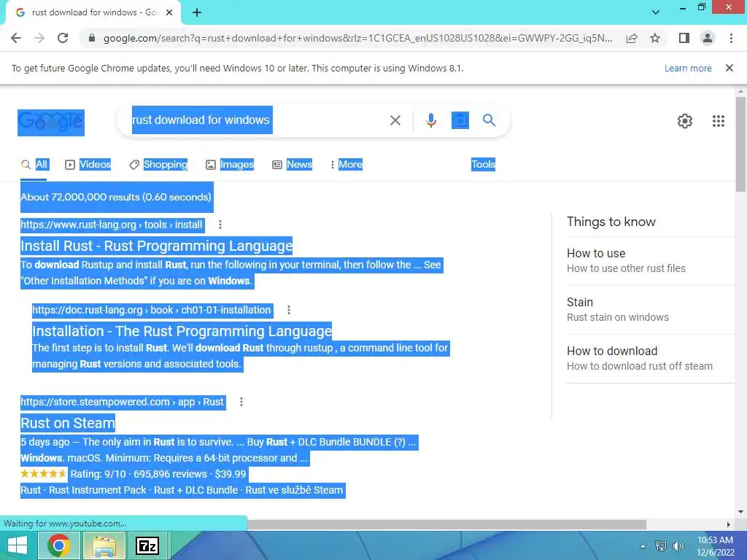Screen dimensions: 747x560
Task: Share this page using the share icon
Action: [x=632, y=38]
